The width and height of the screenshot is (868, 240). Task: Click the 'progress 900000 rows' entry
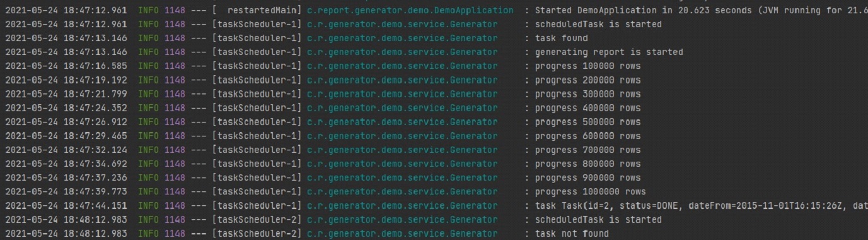click(587, 177)
